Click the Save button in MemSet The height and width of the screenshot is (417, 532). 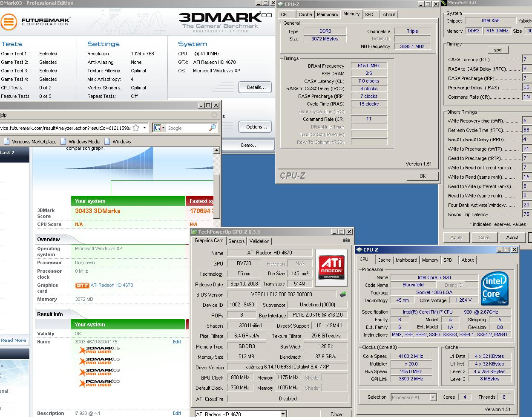[484, 237]
